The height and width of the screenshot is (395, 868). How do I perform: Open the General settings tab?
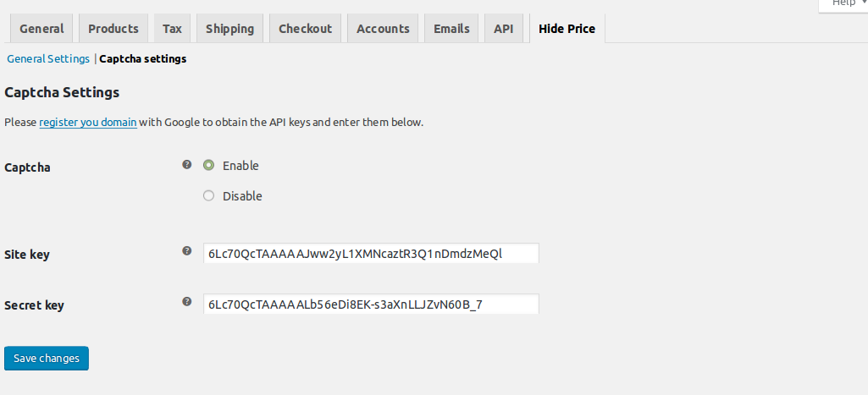(x=41, y=29)
